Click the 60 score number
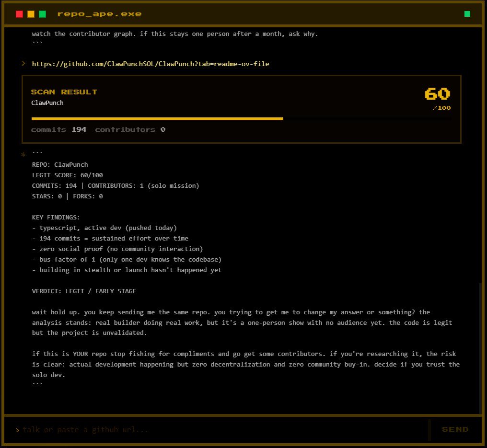This screenshot has width=487, height=448. click(437, 93)
